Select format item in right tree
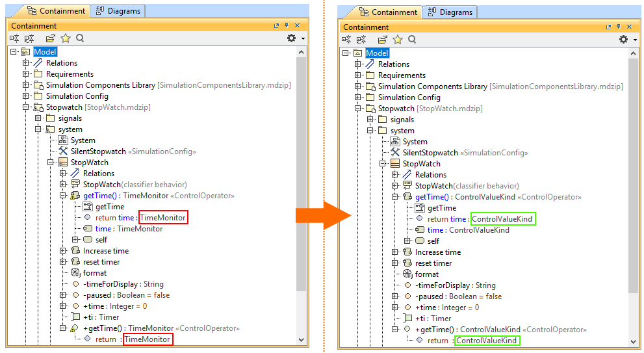 (427, 274)
